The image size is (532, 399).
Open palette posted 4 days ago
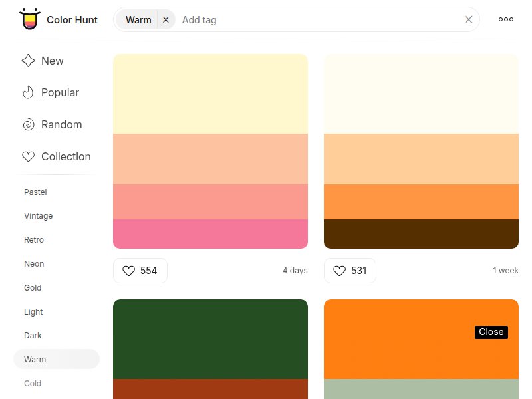(210, 151)
